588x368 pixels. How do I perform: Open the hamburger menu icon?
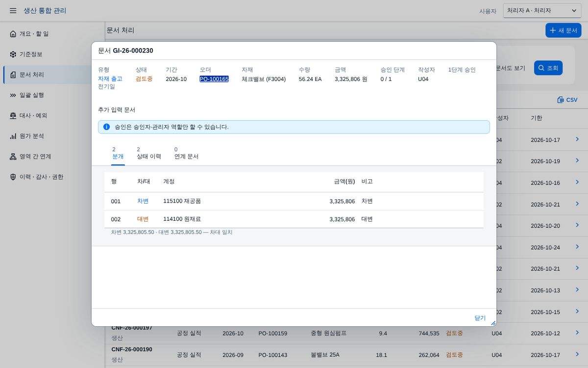(13, 11)
